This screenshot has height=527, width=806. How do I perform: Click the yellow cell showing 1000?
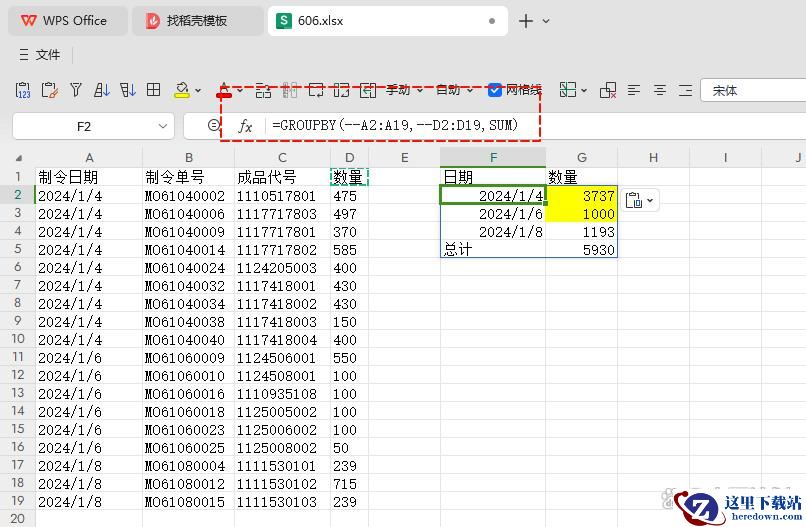click(581, 214)
